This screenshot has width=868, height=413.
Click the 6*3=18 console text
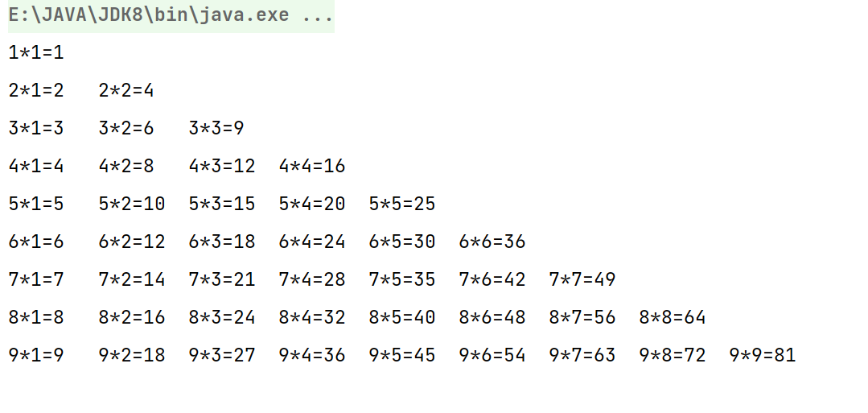click(222, 242)
